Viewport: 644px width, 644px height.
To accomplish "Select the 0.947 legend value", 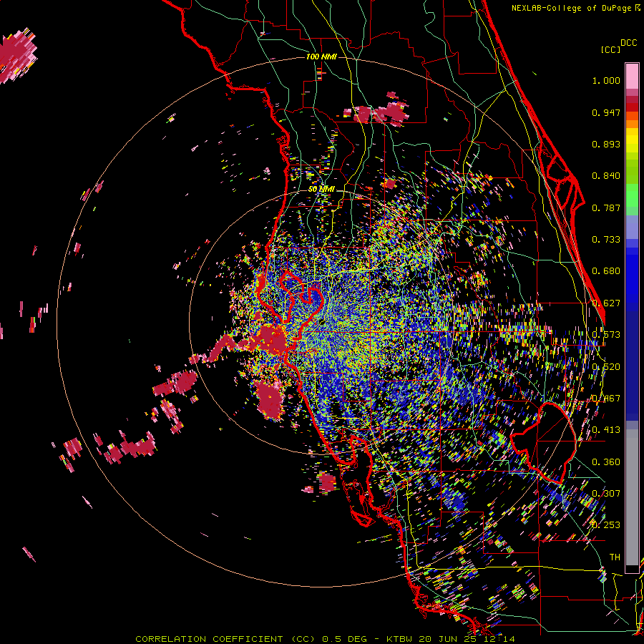I will tap(606, 112).
